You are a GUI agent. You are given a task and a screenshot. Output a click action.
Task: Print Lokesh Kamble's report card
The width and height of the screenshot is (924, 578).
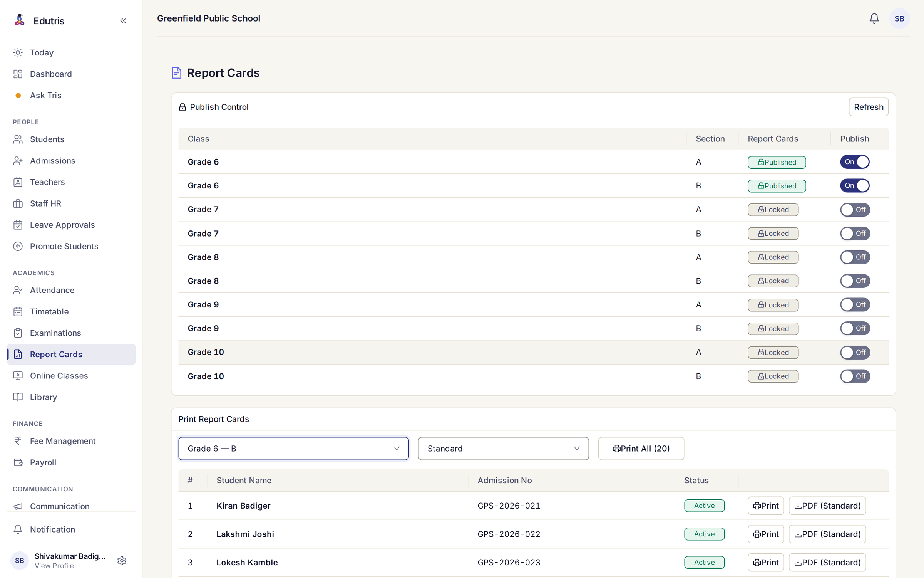click(x=766, y=563)
